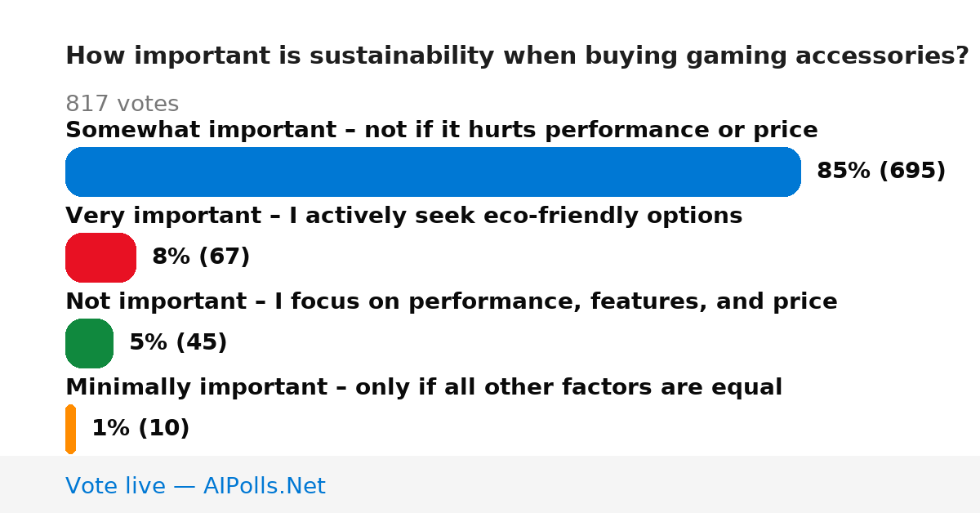
Task: Click the '817 votes' counter
Action: pyautogui.click(x=122, y=105)
